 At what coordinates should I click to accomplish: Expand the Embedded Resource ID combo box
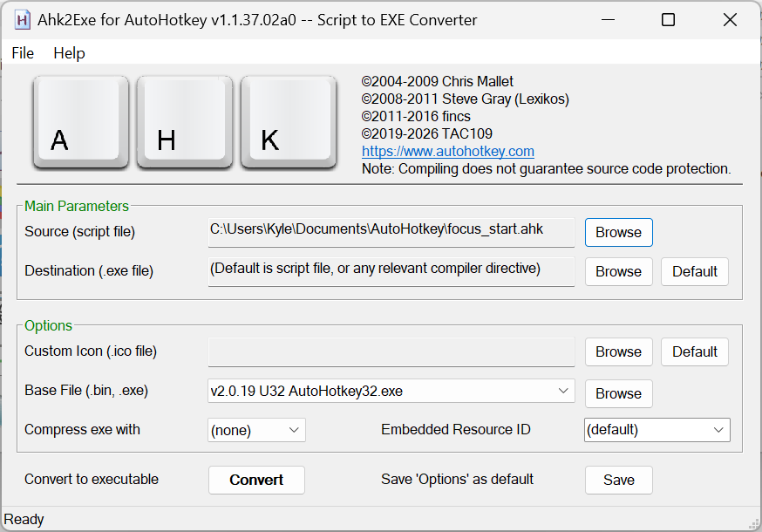point(718,430)
